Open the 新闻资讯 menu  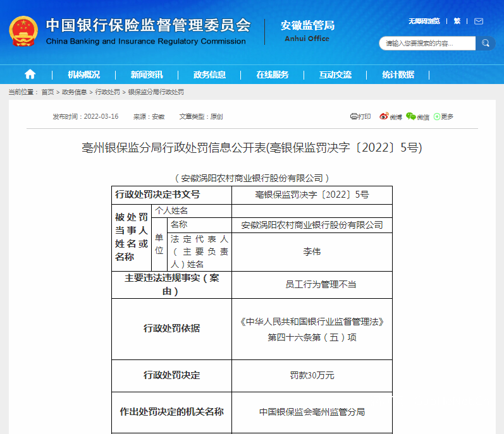point(147,74)
